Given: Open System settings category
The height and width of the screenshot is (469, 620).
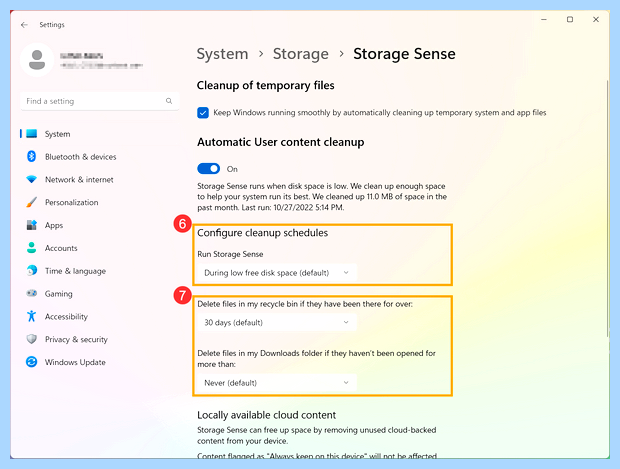Looking at the screenshot, I should click(x=58, y=134).
